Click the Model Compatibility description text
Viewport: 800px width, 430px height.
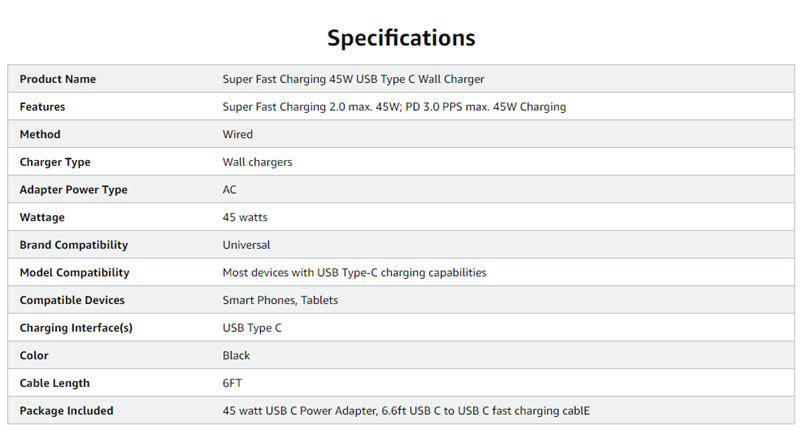point(354,272)
